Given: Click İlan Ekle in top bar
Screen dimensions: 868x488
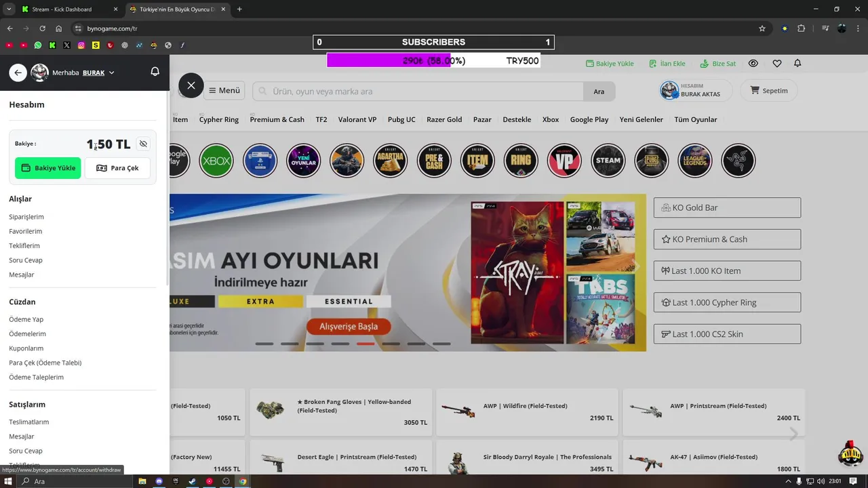Looking at the screenshot, I should click(x=667, y=64).
